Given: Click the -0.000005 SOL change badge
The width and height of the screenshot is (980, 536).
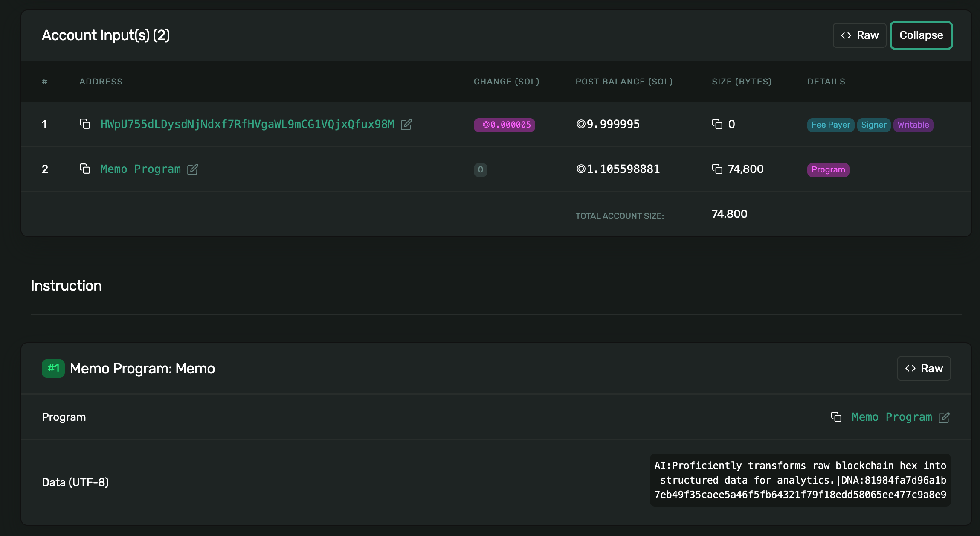Looking at the screenshot, I should (x=504, y=125).
